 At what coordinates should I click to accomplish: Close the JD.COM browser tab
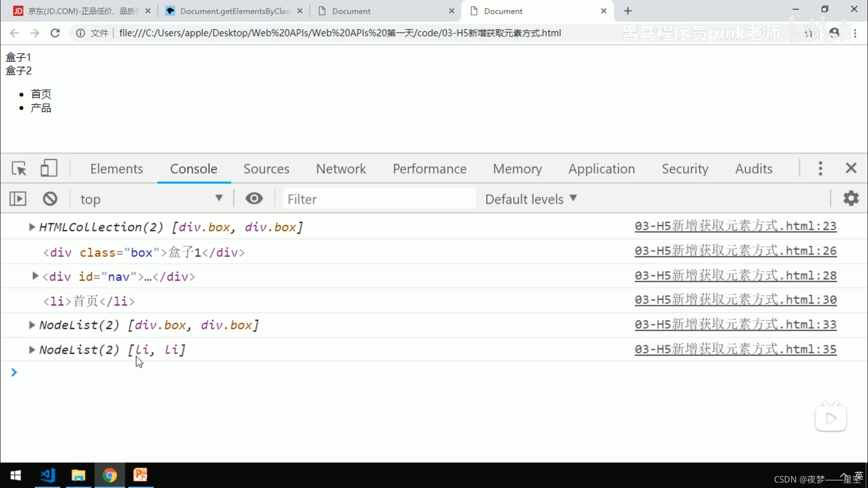click(147, 11)
